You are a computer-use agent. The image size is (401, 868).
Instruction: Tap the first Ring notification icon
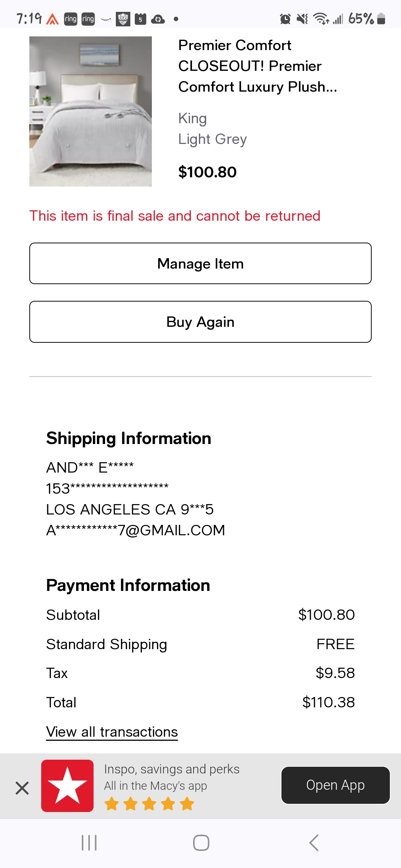coord(71,19)
